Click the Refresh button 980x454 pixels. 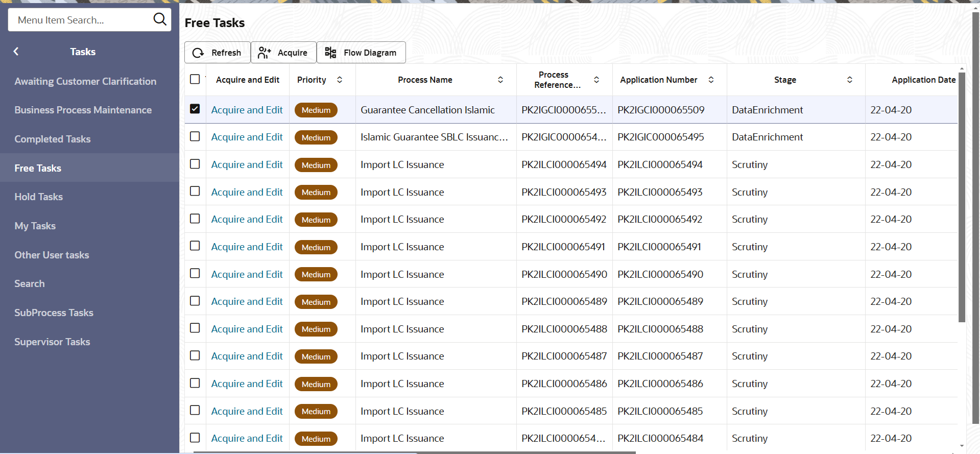tap(218, 53)
